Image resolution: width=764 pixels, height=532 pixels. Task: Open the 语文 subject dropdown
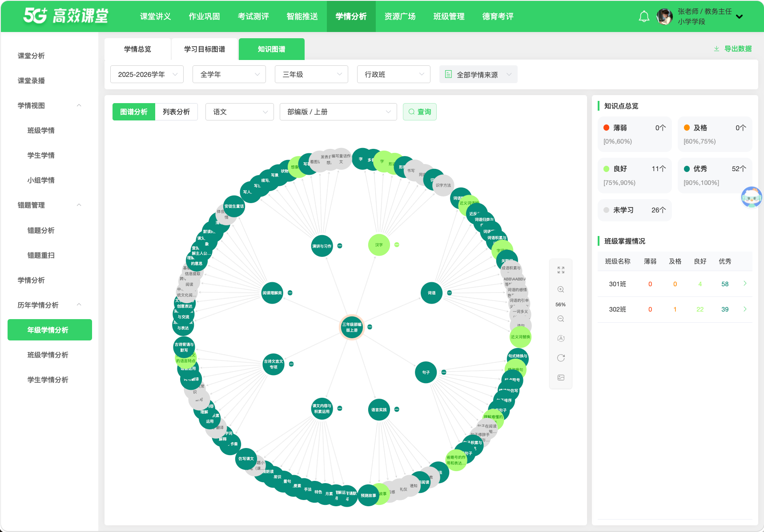coord(240,112)
